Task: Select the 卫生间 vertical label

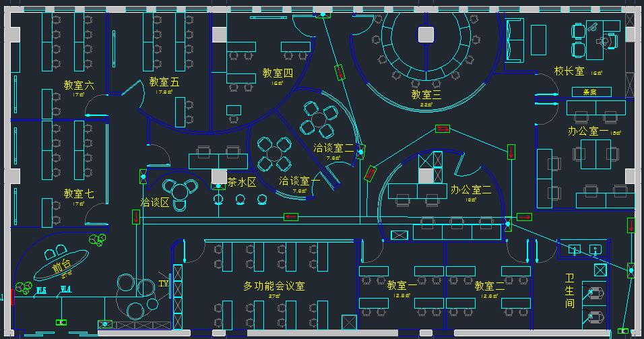Action: (x=570, y=290)
